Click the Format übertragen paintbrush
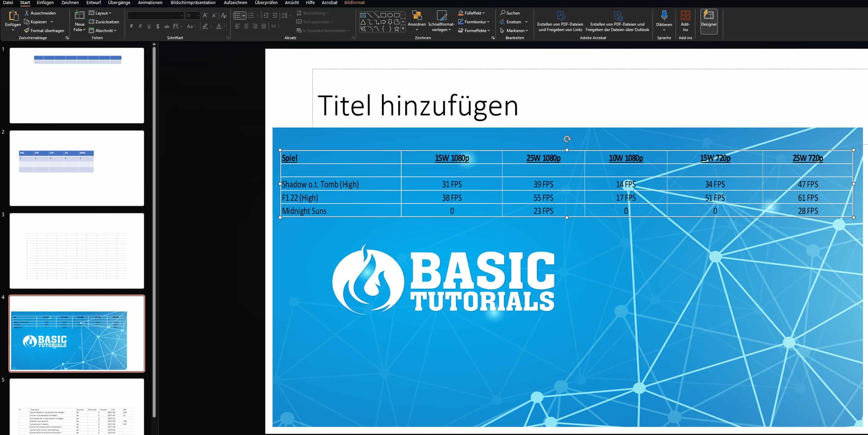This screenshot has height=435, width=868. (x=27, y=31)
